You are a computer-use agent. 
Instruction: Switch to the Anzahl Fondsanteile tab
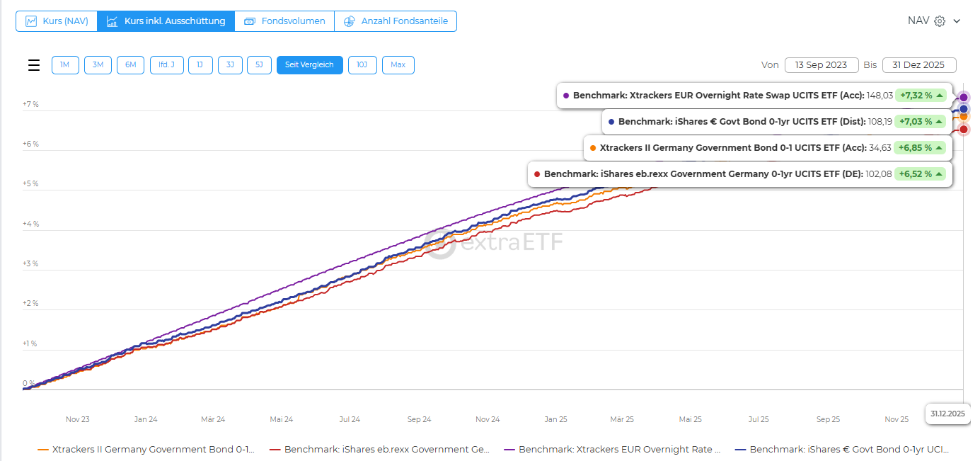[396, 21]
